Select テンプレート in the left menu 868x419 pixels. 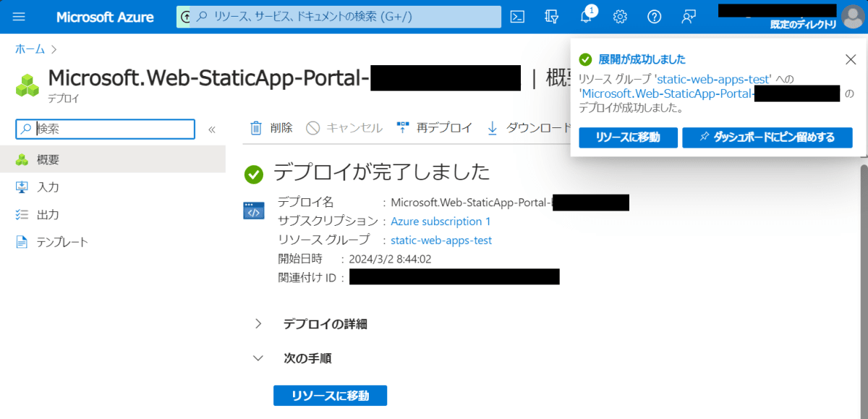[113, 242]
